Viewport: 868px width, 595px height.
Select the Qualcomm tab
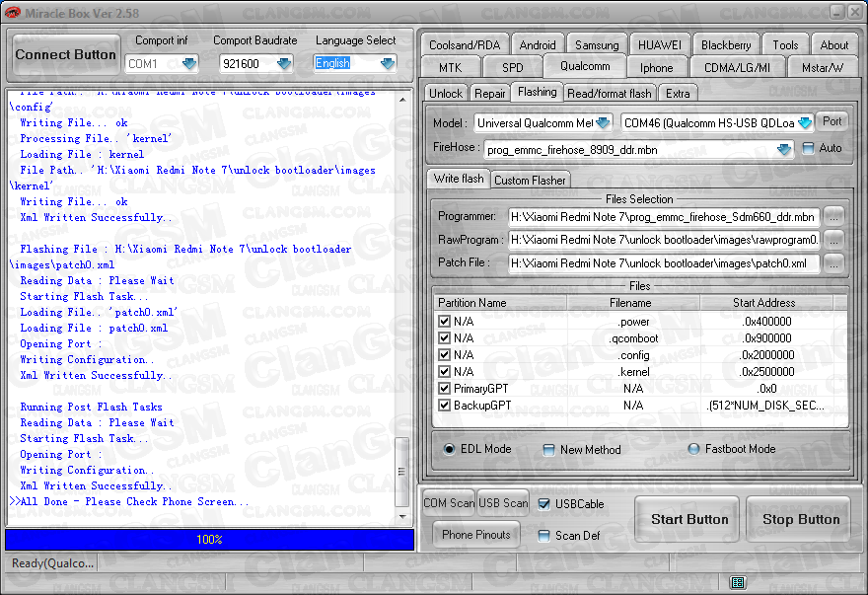tap(585, 66)
